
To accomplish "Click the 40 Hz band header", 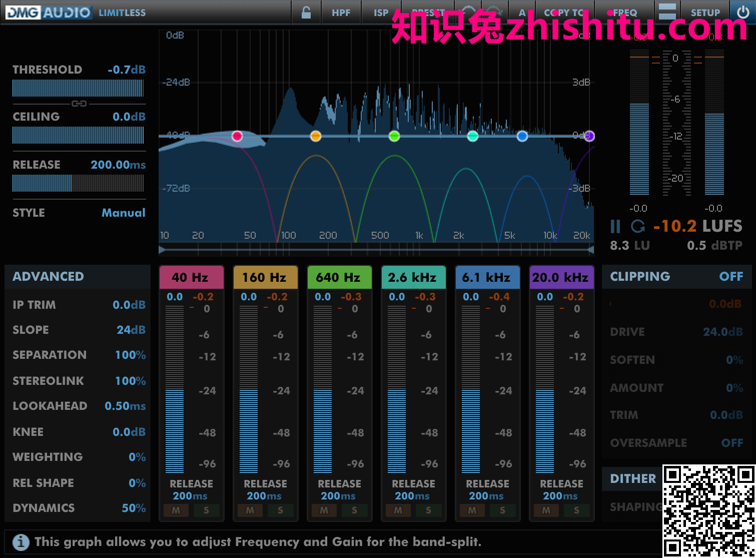I will (191, 277).
